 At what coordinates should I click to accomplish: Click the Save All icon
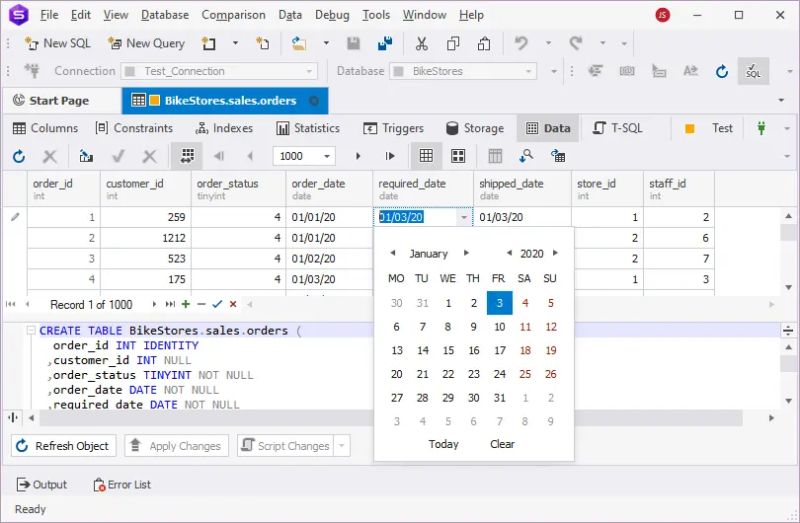pos(385,43)
